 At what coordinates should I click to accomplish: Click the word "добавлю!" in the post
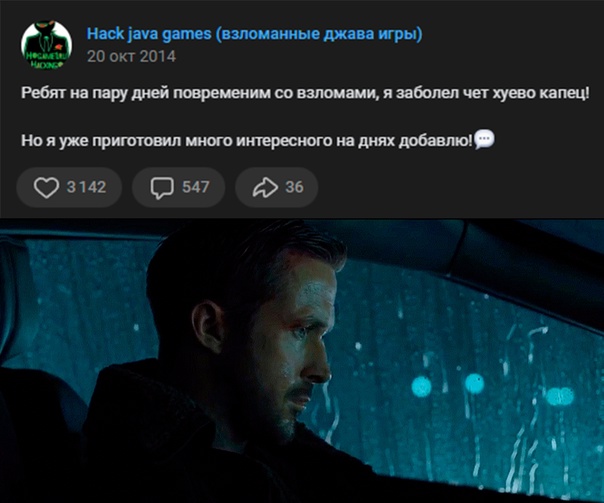pyautogui.click(x=435, y=141)
